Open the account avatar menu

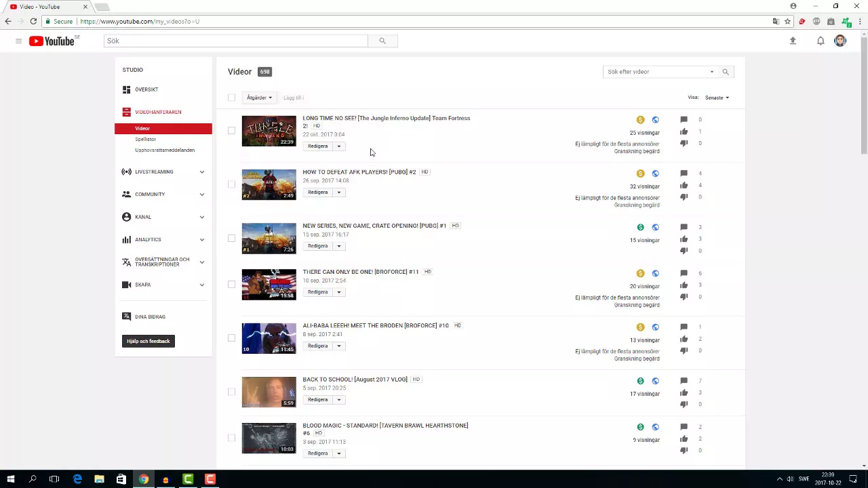(840, 41)
